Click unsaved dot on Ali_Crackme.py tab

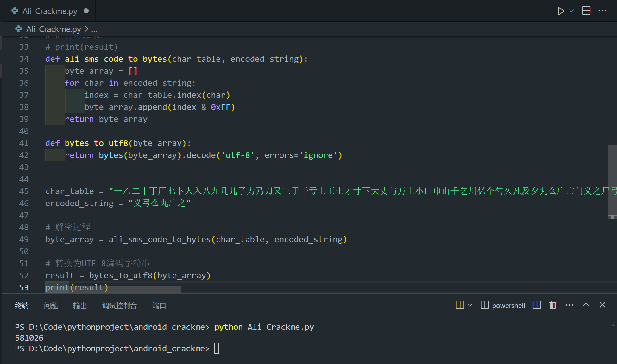click(x=86, y=11)
